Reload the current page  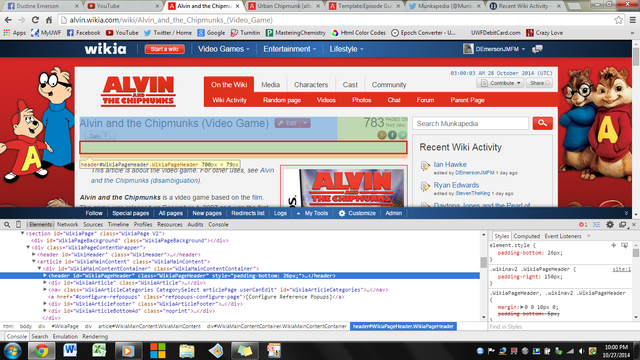pos(35,20)
